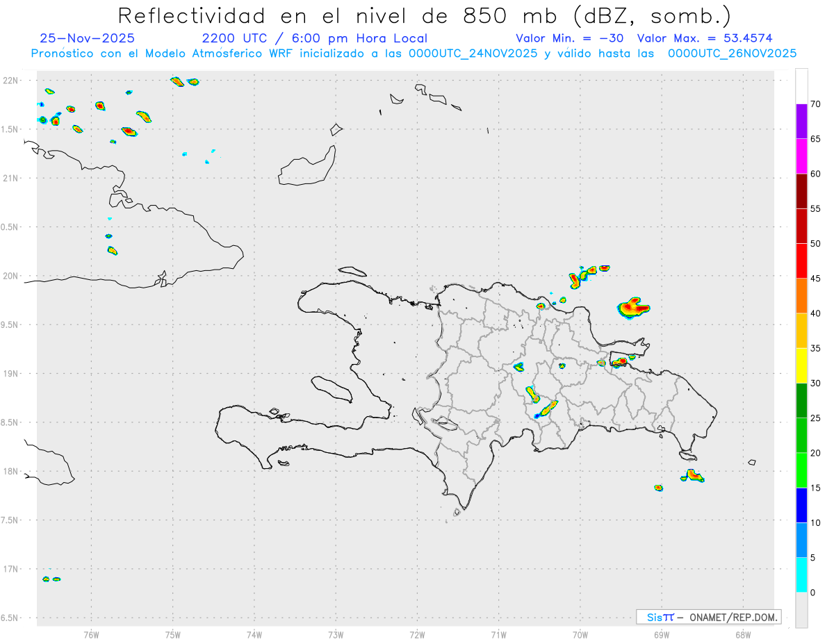This screenshot has width=834, height=644.
Task: Click the longitude label '72W'
Action: coord(417,634)
